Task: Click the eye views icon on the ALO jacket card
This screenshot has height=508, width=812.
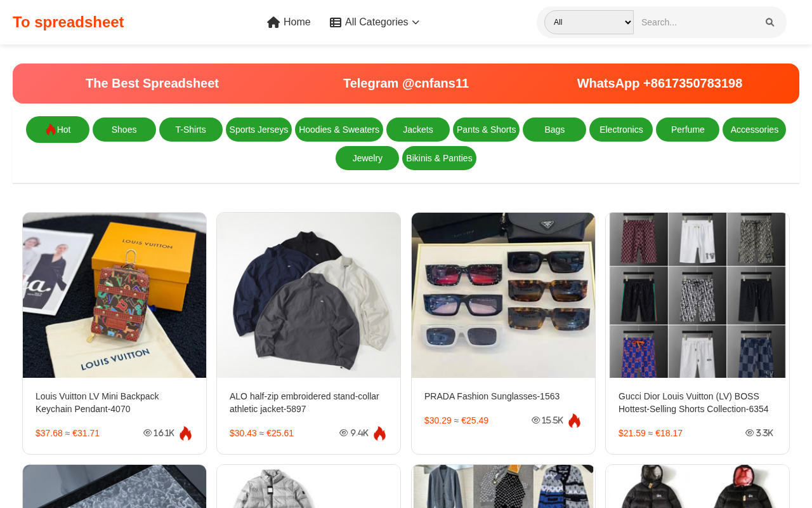Action: click(344, 433)
